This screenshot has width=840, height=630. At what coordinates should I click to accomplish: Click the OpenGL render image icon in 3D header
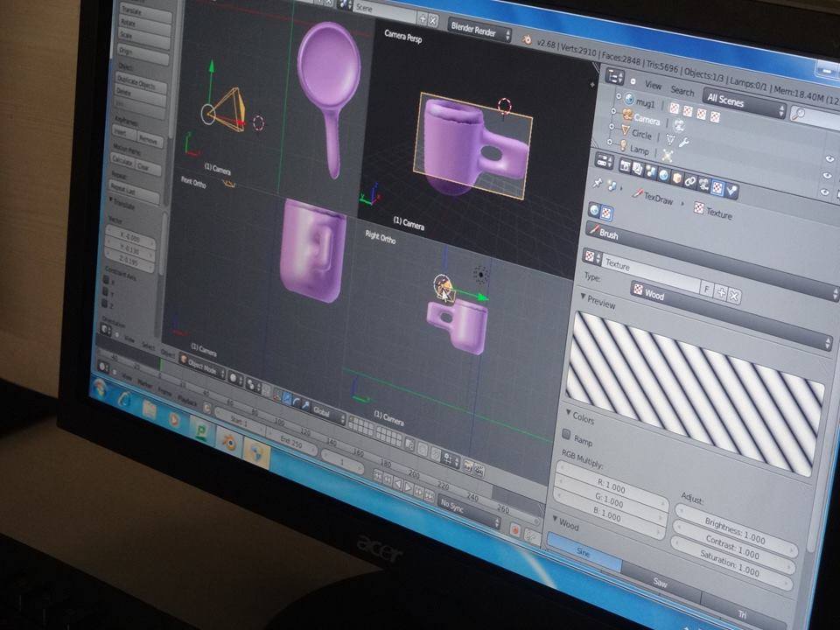(x=467, y=465)
